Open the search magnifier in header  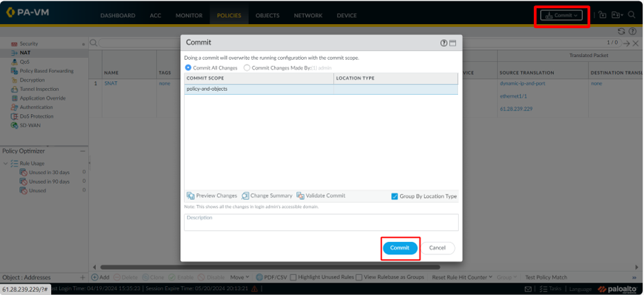click(632, 15)
